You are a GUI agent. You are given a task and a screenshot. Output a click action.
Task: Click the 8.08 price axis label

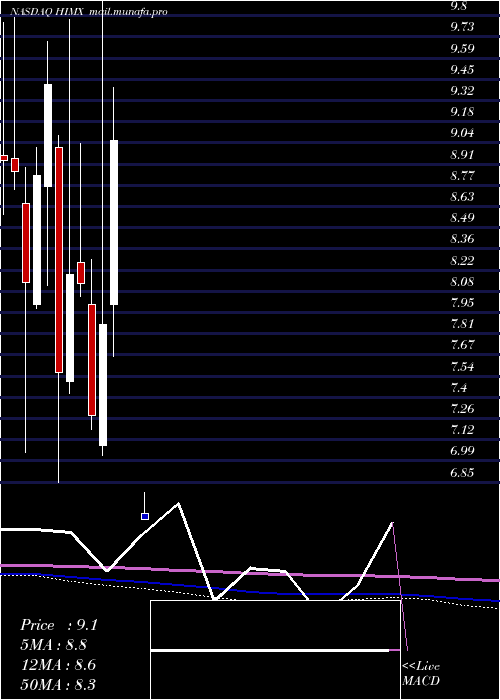coord(462,282)
